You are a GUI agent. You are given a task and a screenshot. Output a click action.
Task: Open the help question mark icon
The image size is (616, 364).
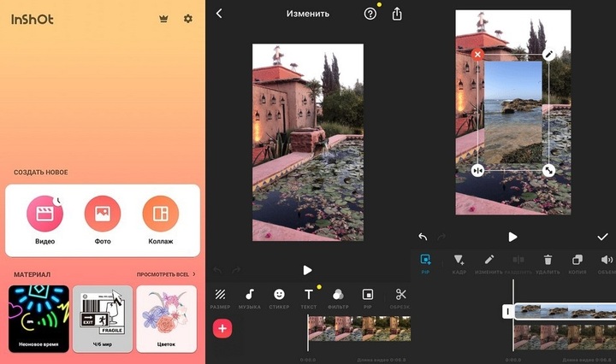point(370,15)
